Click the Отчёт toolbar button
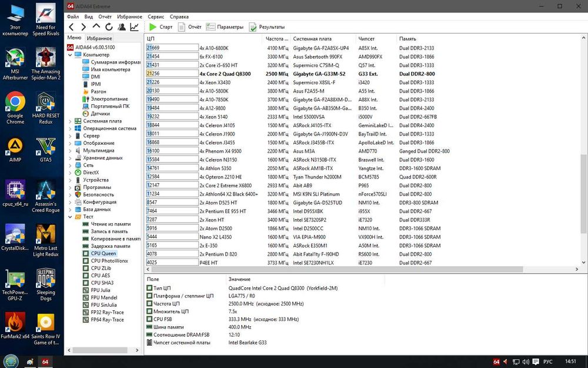Image resolution: width=588 pixels, height=368 pixels. (x=189, y=26)
